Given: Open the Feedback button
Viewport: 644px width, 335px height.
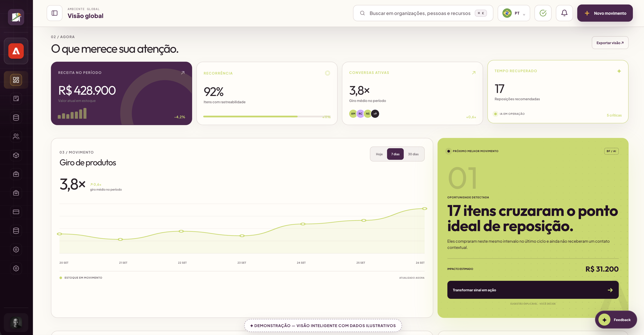Looking at the screenshot, I should pos(616,320).
